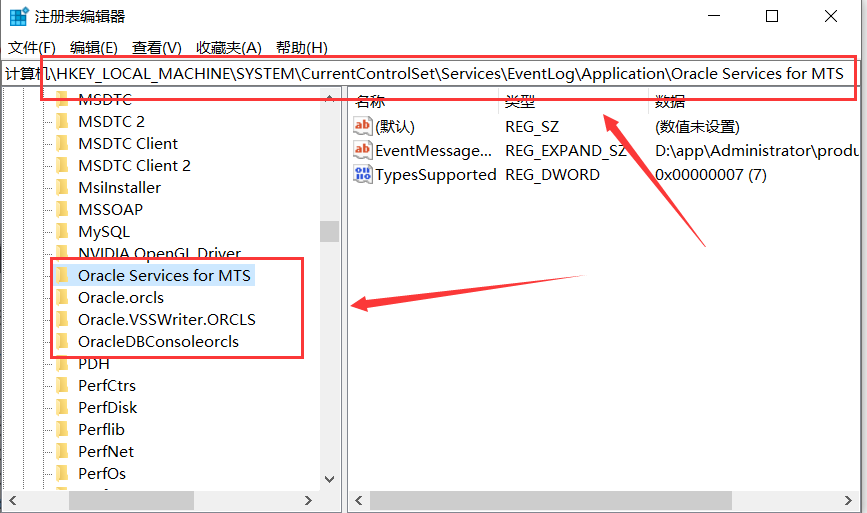Click the REG_DWORD type cell
This screenshot has height=513, width=867.
pos(552,175)
